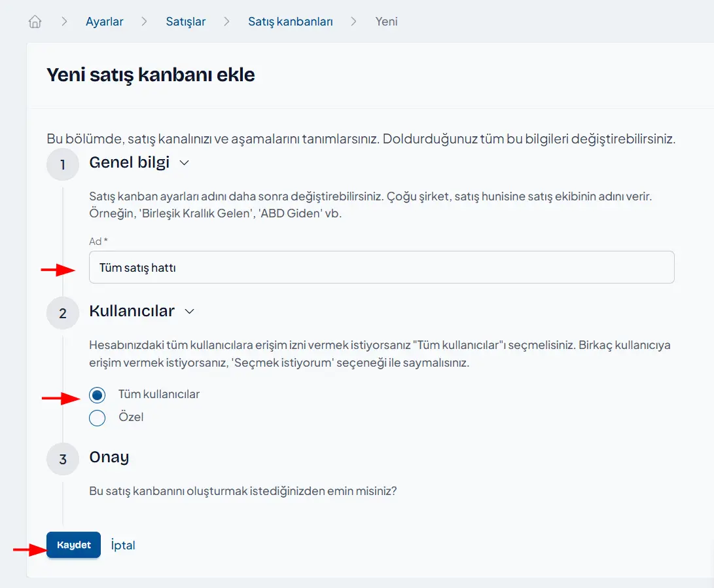Select the Özel radio option

coord(97,418)
